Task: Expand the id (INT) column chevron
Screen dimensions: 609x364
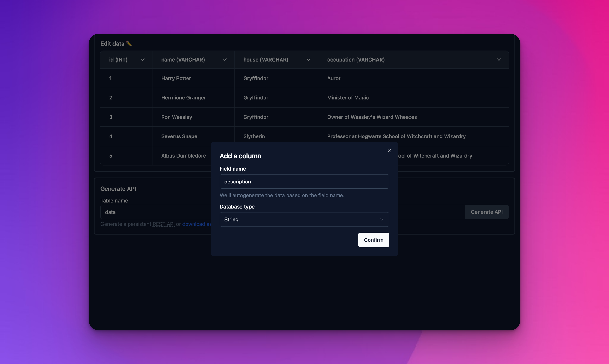Action: point(143,60)
